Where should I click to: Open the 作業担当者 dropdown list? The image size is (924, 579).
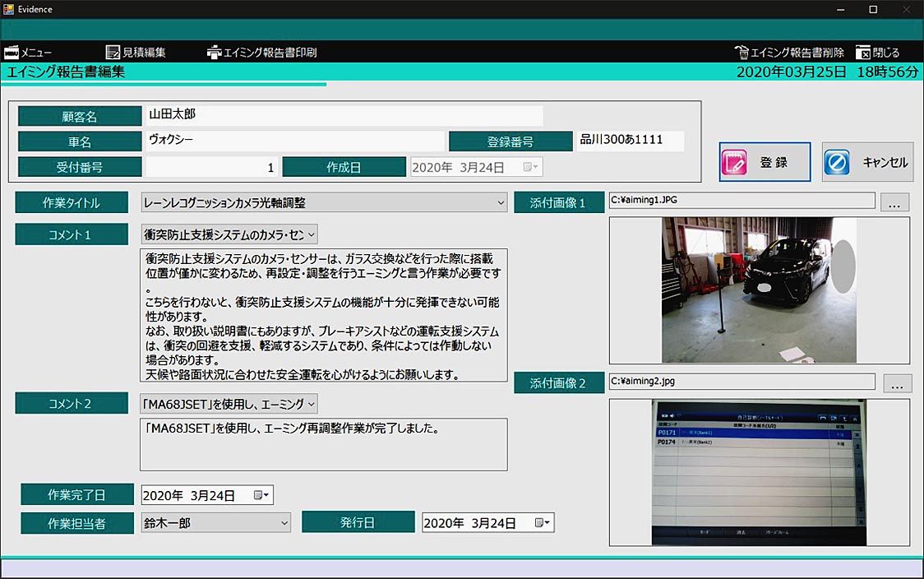284,522
